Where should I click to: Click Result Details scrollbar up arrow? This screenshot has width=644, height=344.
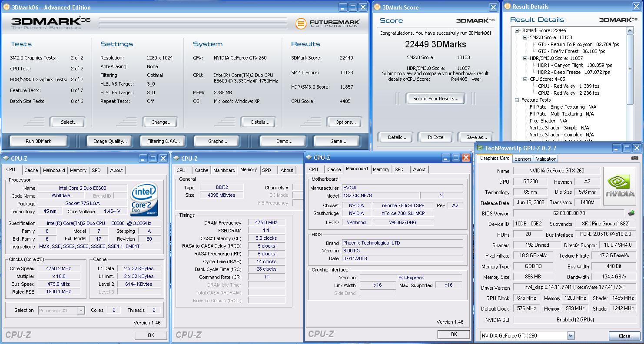(x=630, y=31)
